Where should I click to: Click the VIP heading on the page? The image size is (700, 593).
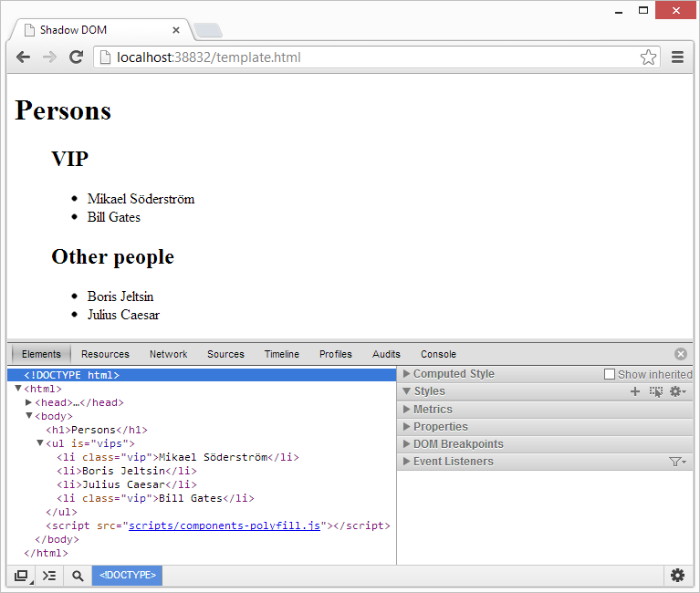69,159
